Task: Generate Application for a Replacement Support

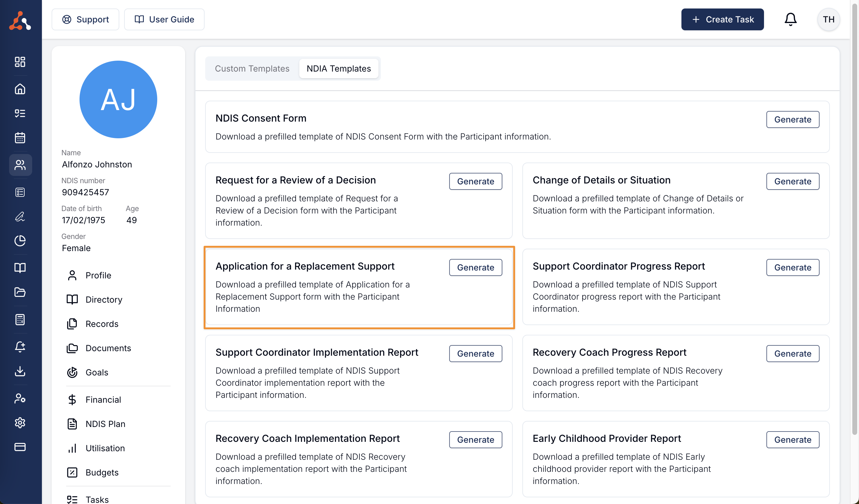Action: pyautogui.click(x=475, y=267)
